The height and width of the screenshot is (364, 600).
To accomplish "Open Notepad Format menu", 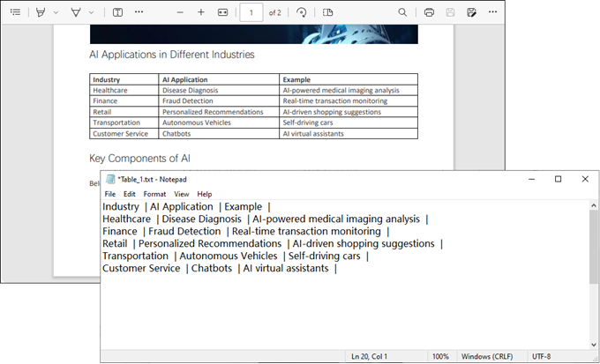I will [x=154, y=194].
